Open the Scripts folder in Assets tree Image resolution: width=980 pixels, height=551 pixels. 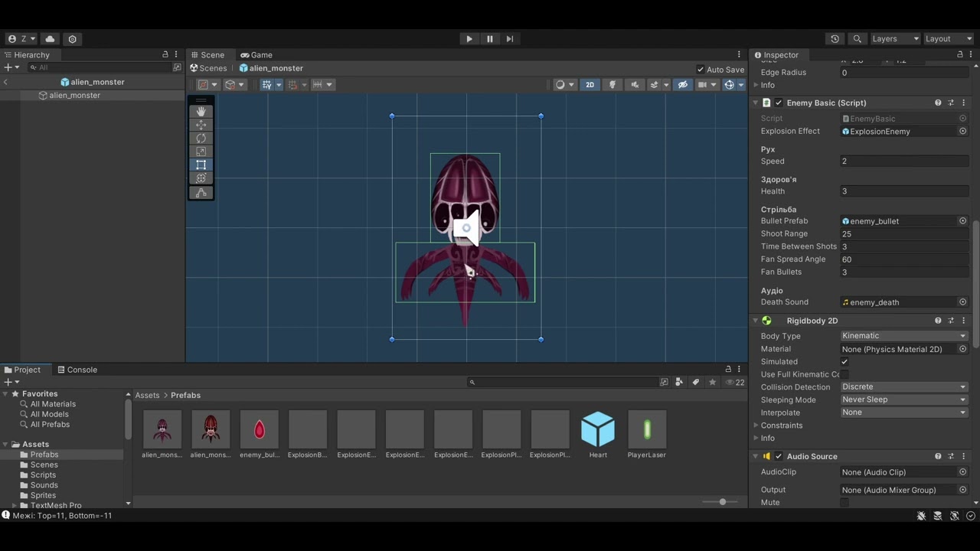click(43, 475)
